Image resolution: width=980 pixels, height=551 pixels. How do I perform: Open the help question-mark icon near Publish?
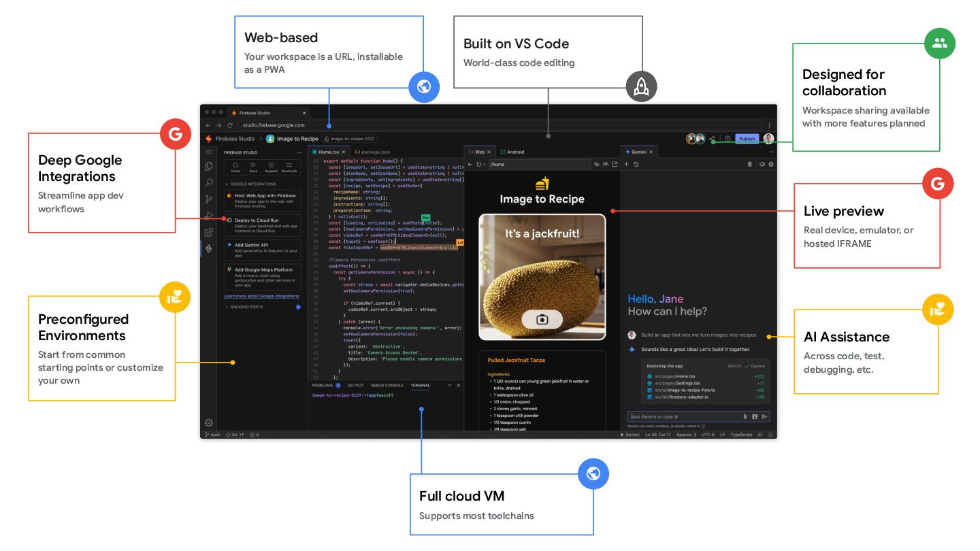pos(728,139)
